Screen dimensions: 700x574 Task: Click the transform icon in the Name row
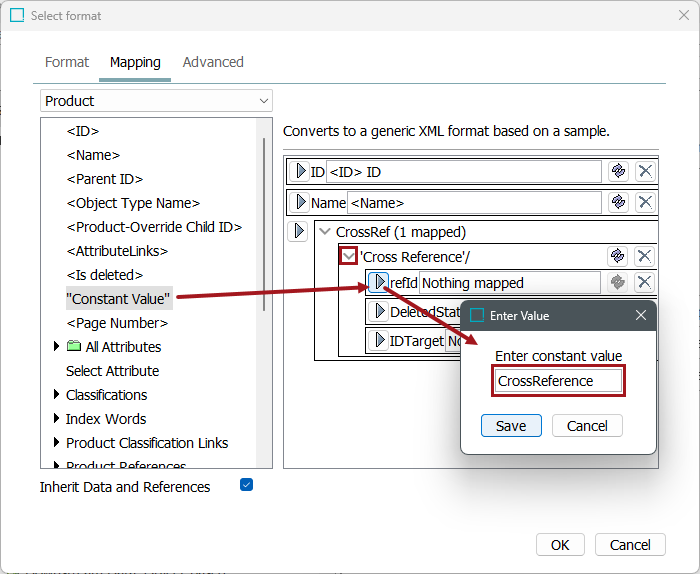618,203
